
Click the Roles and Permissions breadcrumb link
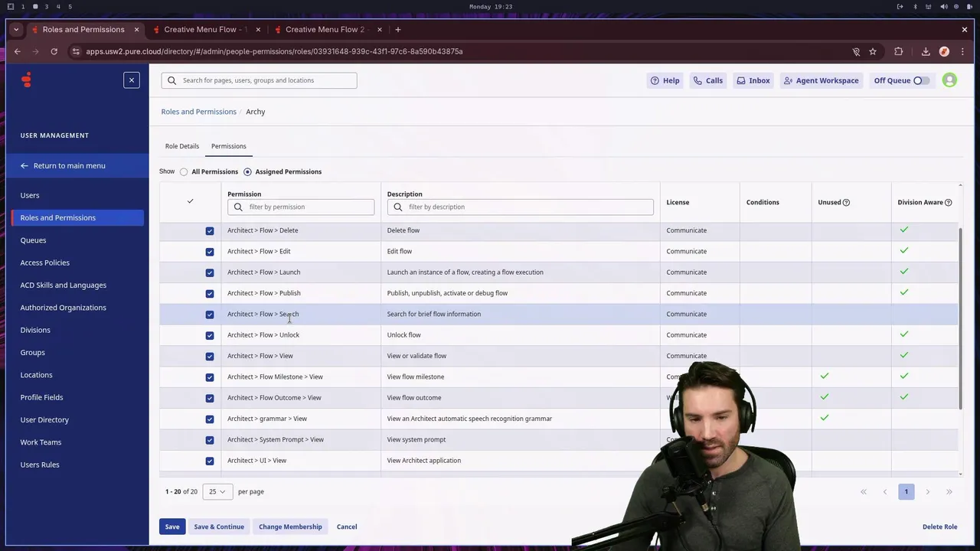pyautogui.click(x=199, y=112)
